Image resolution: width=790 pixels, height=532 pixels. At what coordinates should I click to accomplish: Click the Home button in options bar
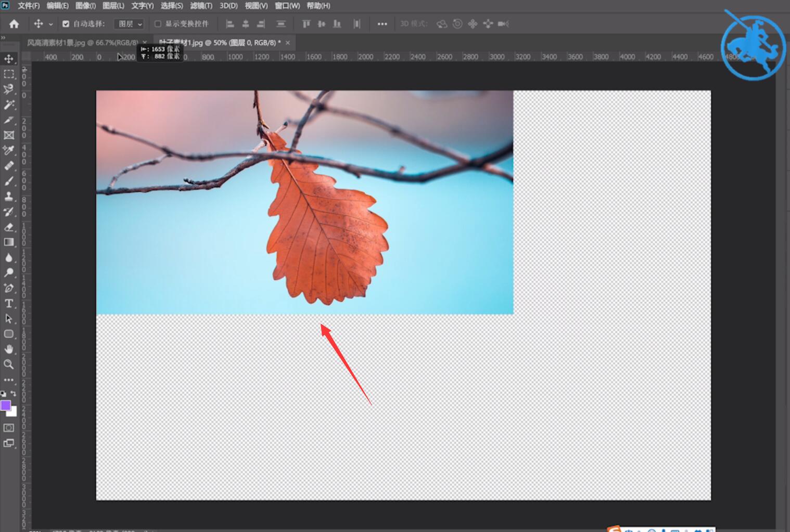14,24
